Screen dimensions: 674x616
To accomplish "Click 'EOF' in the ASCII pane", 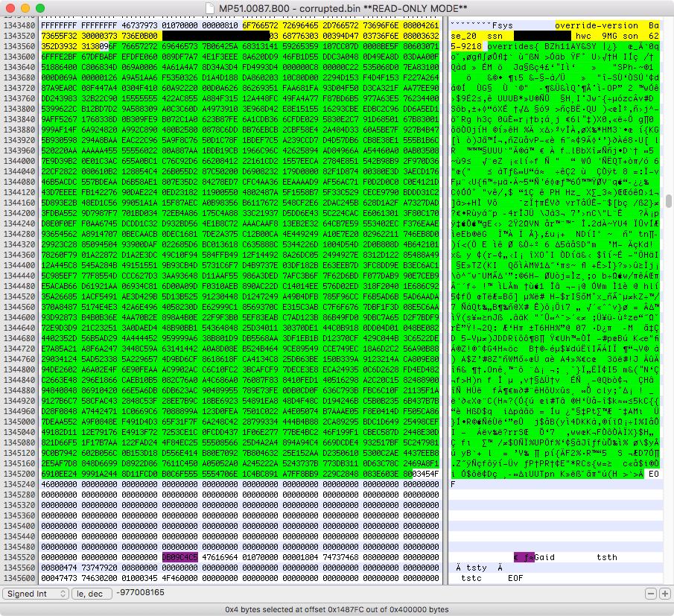I will 515,578.
